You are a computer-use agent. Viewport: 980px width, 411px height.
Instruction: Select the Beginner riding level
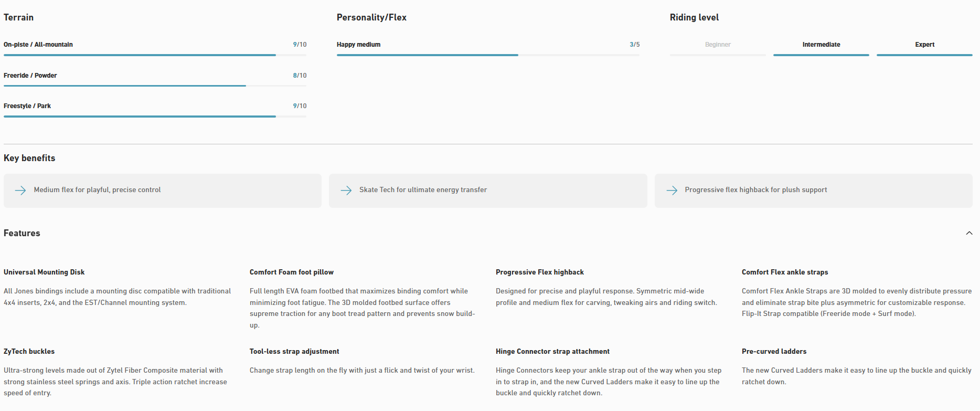717,45
